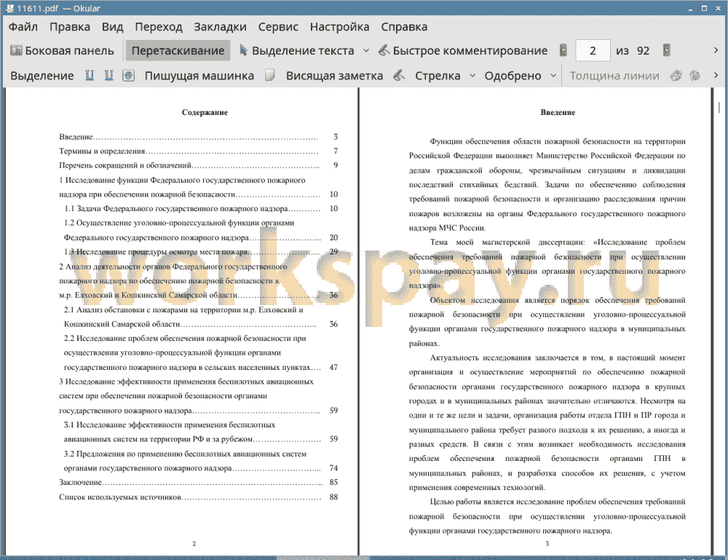Click '2.1 Анализ обстановки с пожарами' entry
728x560 pixels.
click(201, 317)
